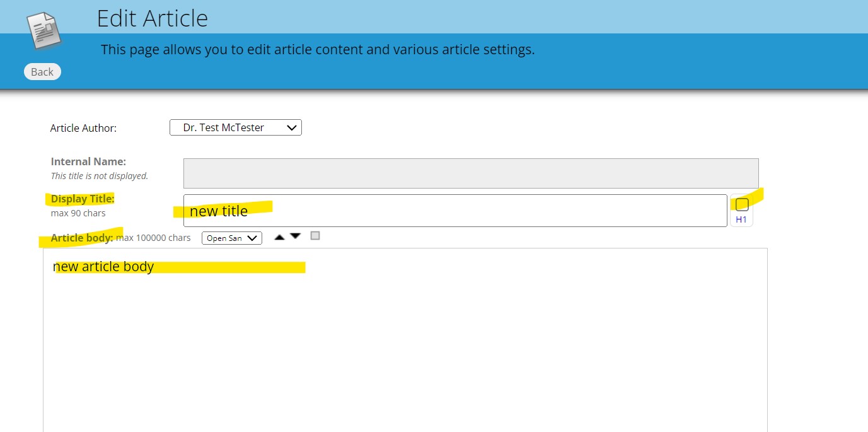Click the Article Author label
868x432 pixels.
point(83,128)
